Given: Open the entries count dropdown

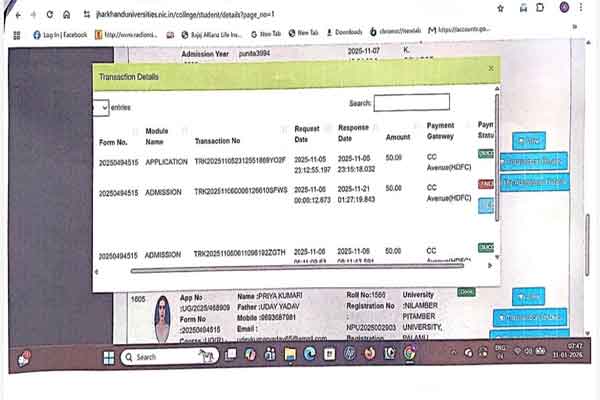Looking at the screenshot, I should click(102, 107).
